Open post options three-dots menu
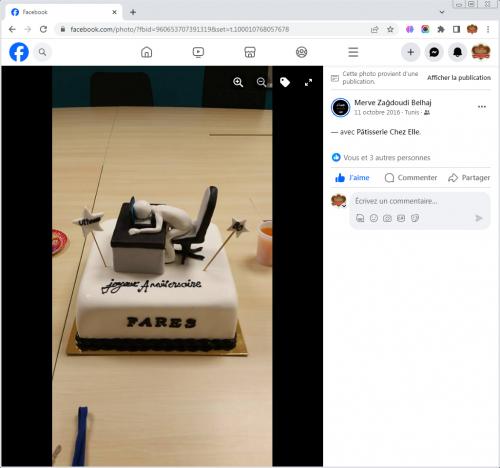 click(x=482, y=107)
